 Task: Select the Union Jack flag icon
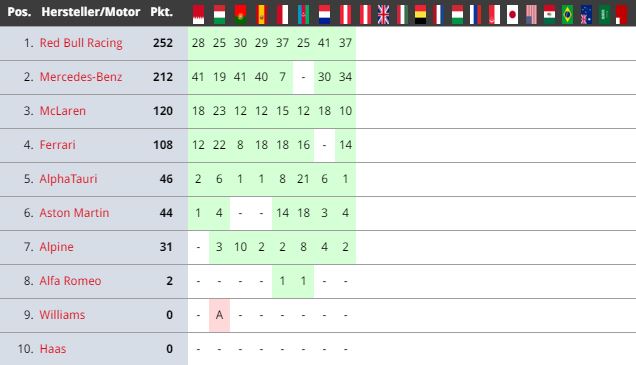tap(383, 15)
